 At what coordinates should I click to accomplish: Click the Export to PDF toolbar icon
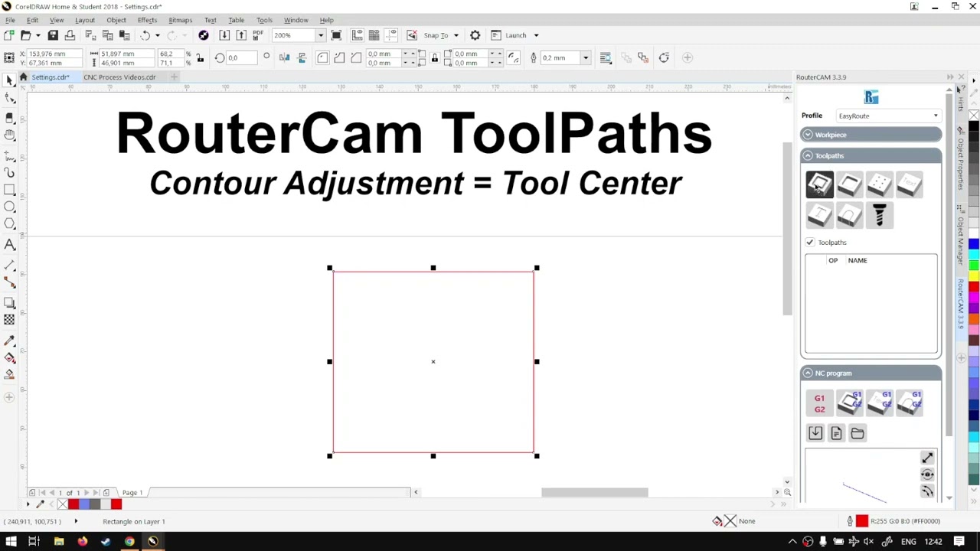click(258, 35)
